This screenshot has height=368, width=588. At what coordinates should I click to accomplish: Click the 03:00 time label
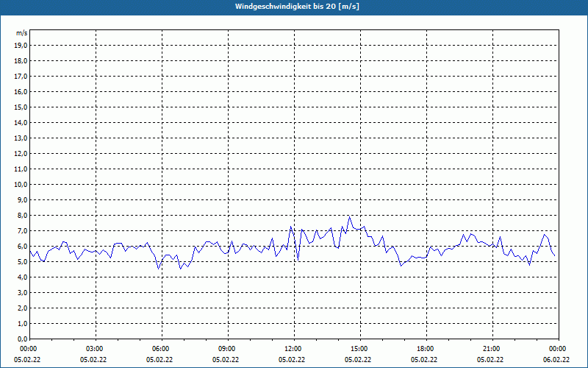[95, 349]
